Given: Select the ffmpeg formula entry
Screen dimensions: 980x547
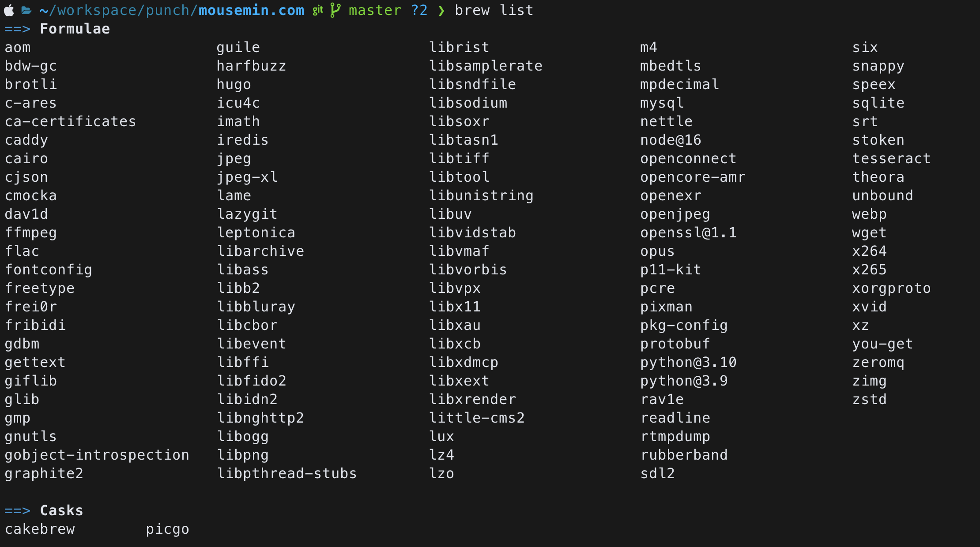Looking at the screenshot, I should coord(31,233).
